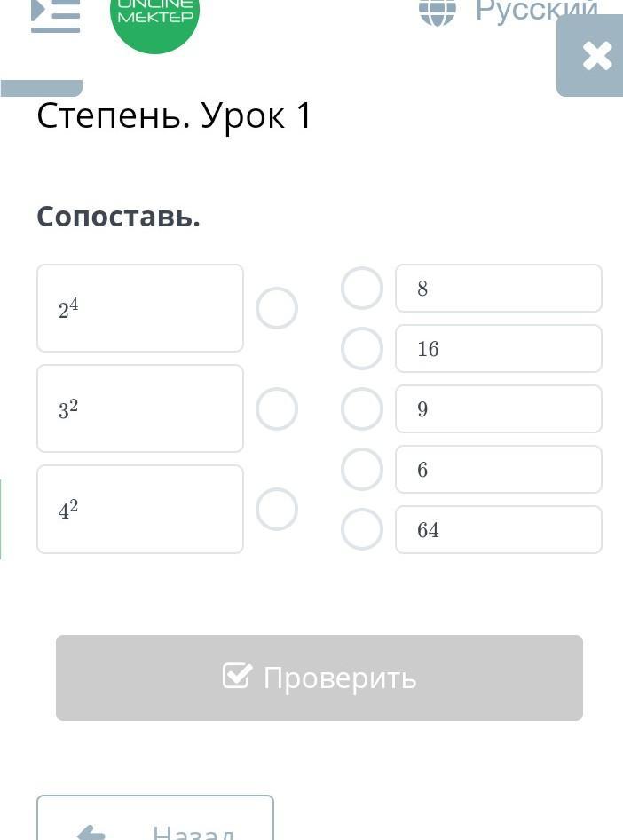This screenshot has width=623, height=840.
Task: Select the radio circle beside answer 9
Action: (362, 409)
